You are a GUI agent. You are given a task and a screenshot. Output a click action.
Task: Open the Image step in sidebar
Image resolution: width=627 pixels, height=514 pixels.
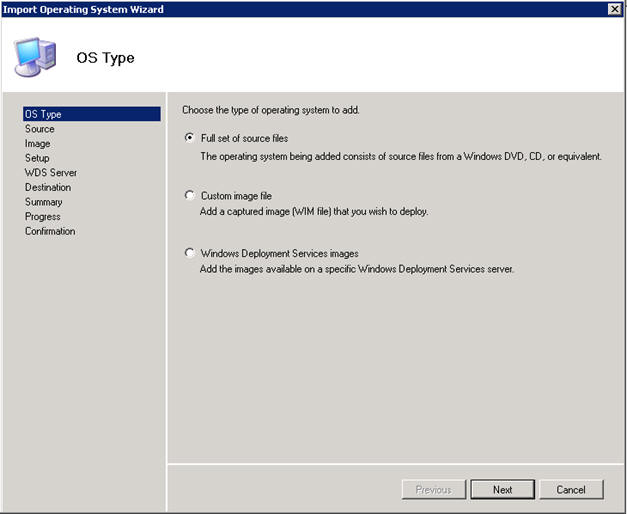(38, 144)
